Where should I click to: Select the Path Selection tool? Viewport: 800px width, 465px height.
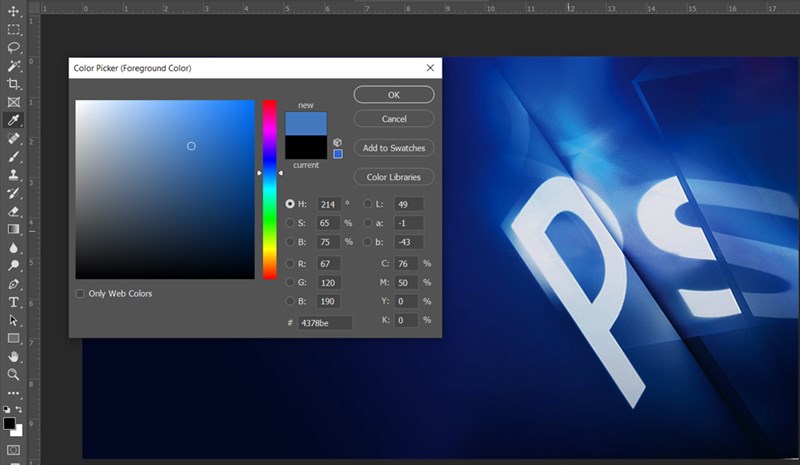[x=13, y=320]
